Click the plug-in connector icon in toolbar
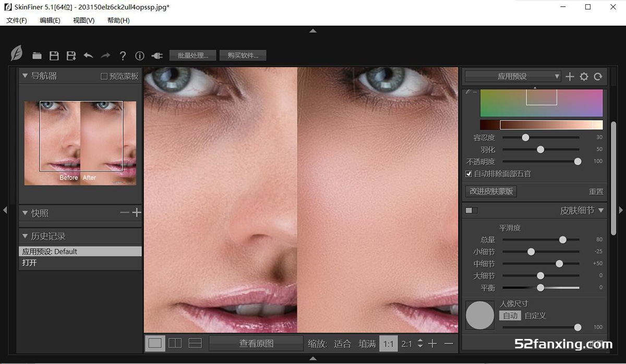Screen dimensions: 626x364 click(x=157, y=56)
